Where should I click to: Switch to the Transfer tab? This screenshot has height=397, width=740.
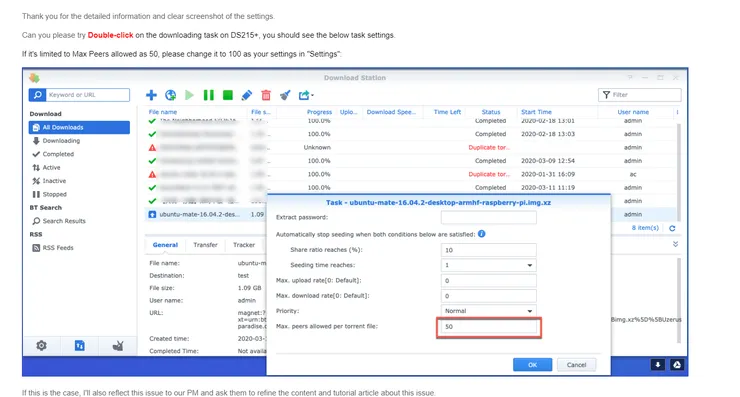[205, 245]
